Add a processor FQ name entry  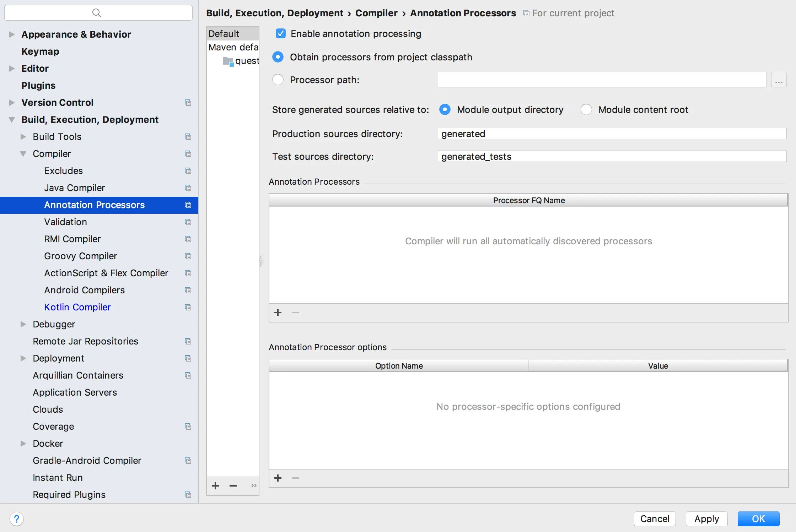point(278,313)
